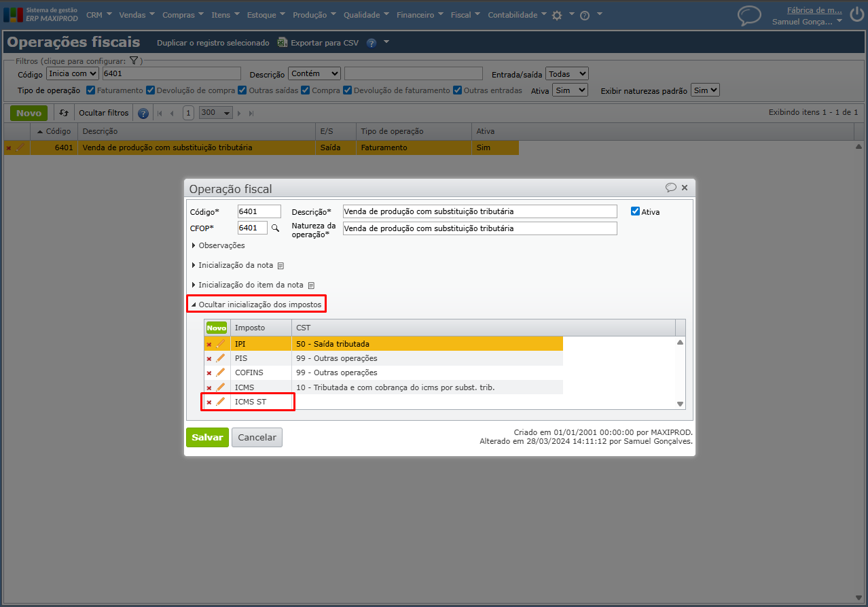Click the Descrição input field in dialog

(480, 211)
